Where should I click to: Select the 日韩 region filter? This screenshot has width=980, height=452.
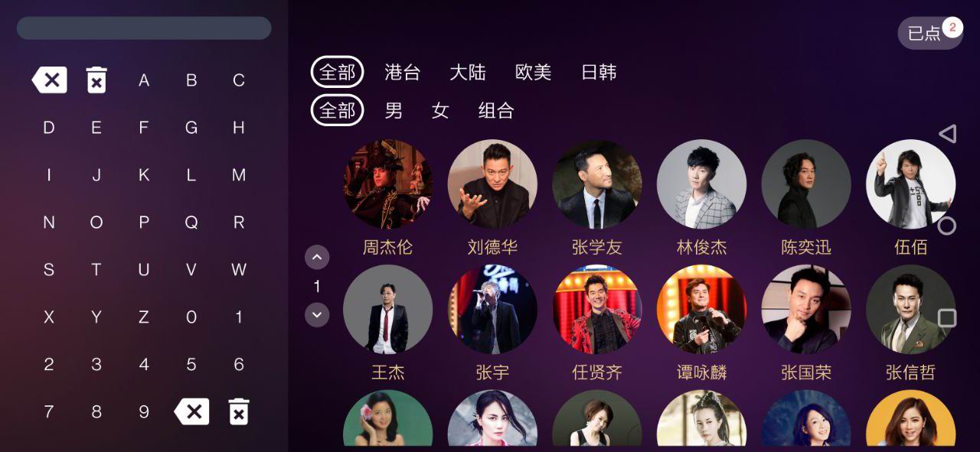click(x=599, y=73)
